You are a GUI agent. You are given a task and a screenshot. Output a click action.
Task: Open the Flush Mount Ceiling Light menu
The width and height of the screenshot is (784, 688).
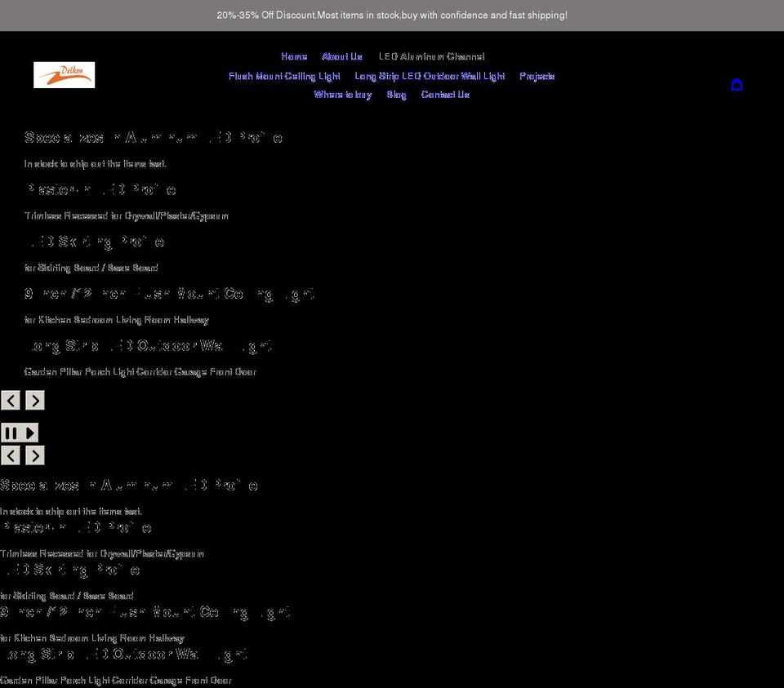coord(284,76)
